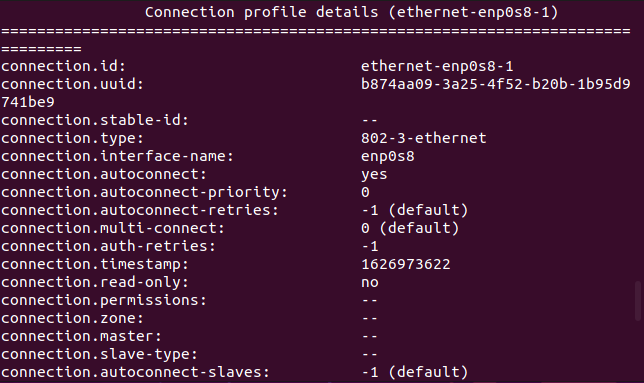Click the autoconnect-slaves -1 (default) value

click(414, 372)
